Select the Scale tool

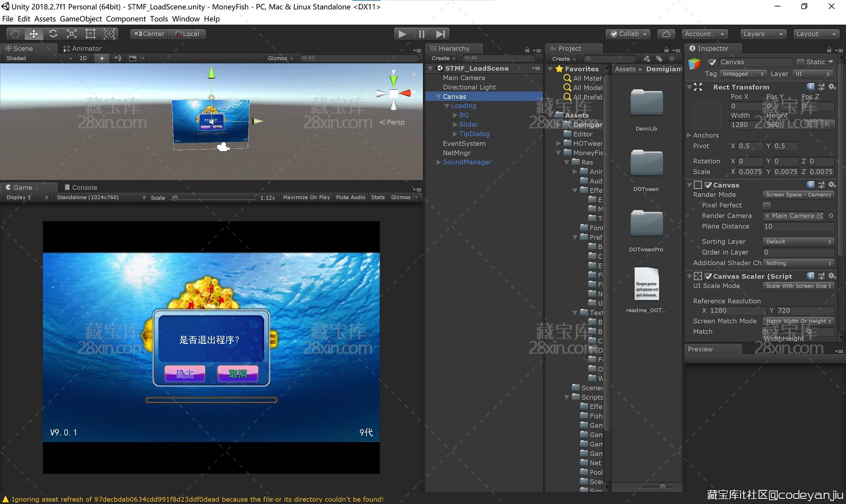[x=72, y=34]
